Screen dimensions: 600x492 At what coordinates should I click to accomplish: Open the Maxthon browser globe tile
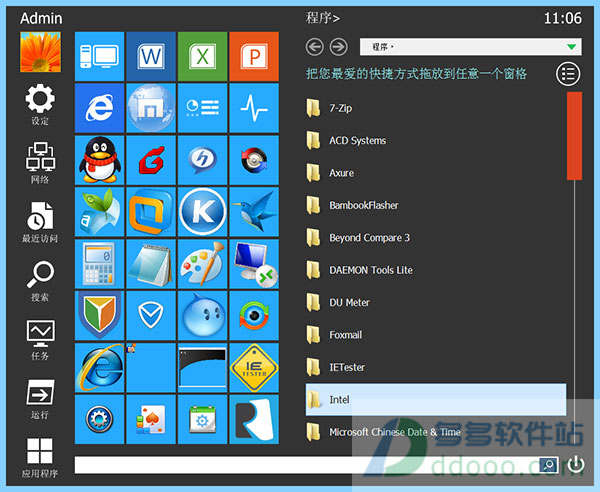[151, 108]
